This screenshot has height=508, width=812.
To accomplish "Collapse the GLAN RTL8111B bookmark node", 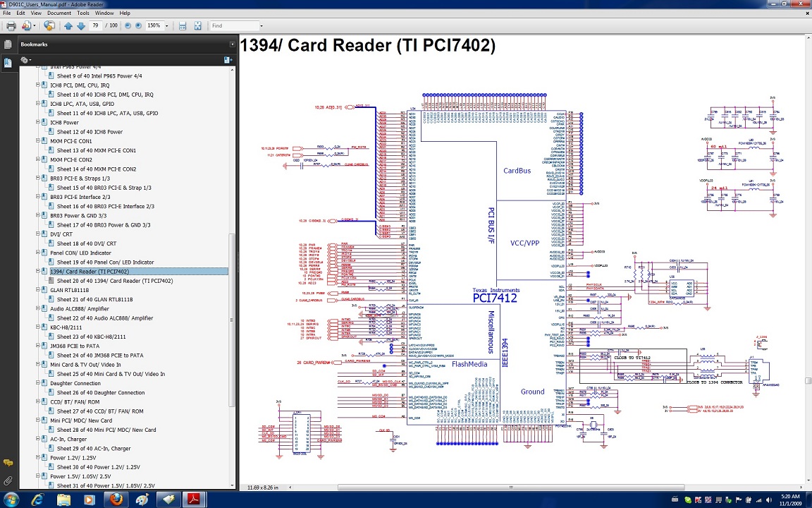I will point(38,290).
